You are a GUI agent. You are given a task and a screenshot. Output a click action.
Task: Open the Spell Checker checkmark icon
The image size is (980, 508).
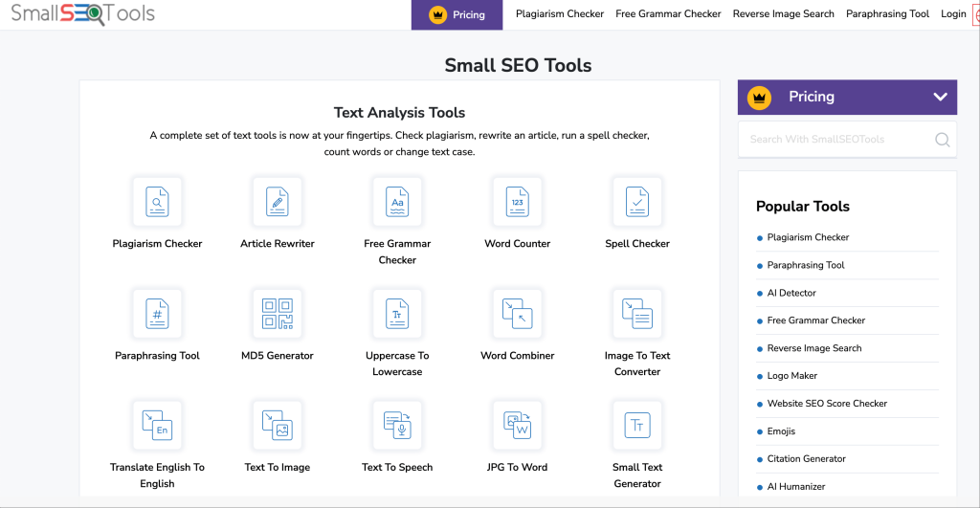coord(637,202)
